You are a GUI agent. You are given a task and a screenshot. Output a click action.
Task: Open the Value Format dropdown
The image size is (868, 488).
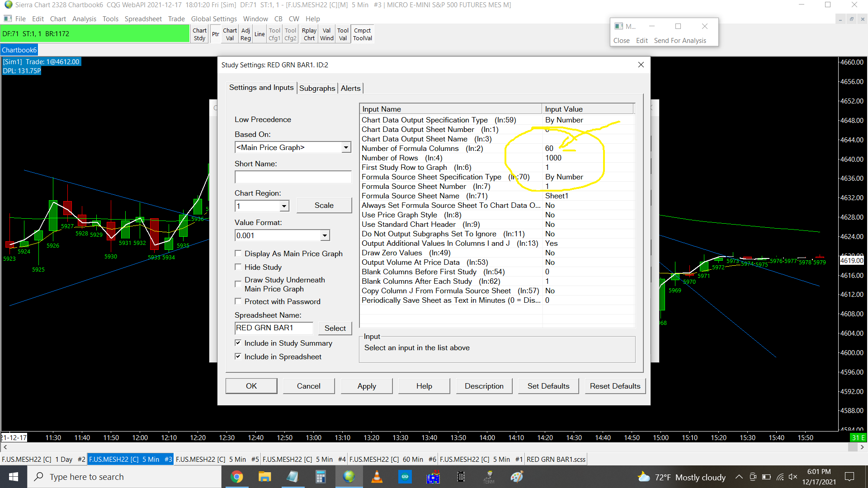(x=325, y=235)
